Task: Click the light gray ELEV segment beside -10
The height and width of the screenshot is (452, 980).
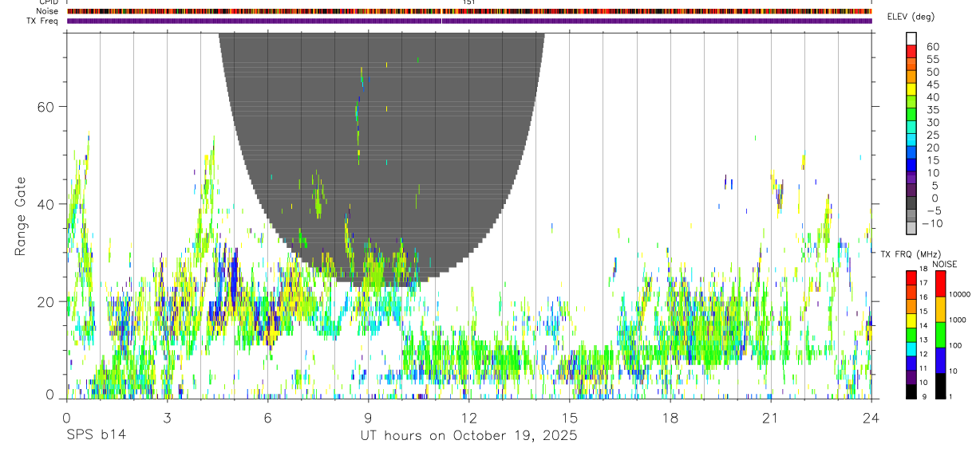Action: tap(911, 228)
